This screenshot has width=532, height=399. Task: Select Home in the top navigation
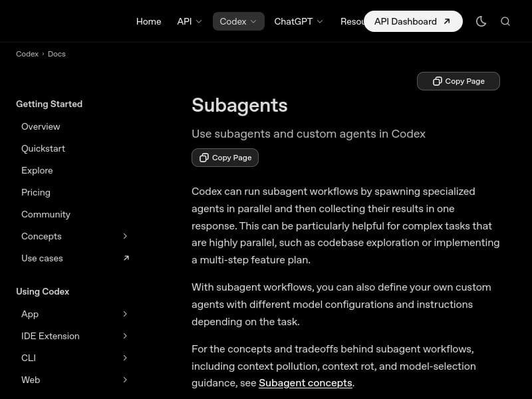click(148, 21)
